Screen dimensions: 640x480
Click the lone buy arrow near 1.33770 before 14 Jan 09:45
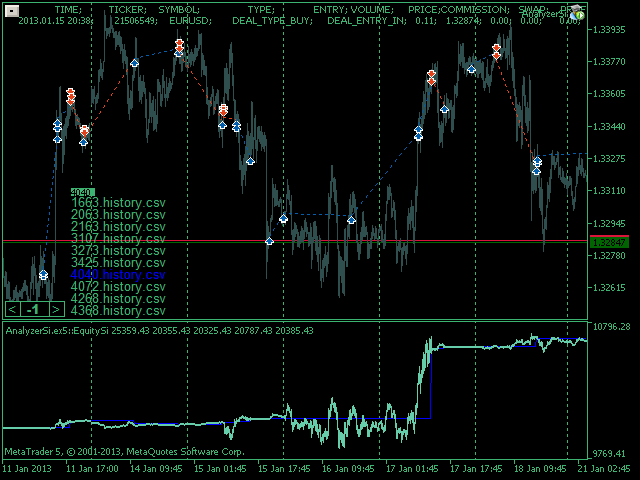pos(134,63)
